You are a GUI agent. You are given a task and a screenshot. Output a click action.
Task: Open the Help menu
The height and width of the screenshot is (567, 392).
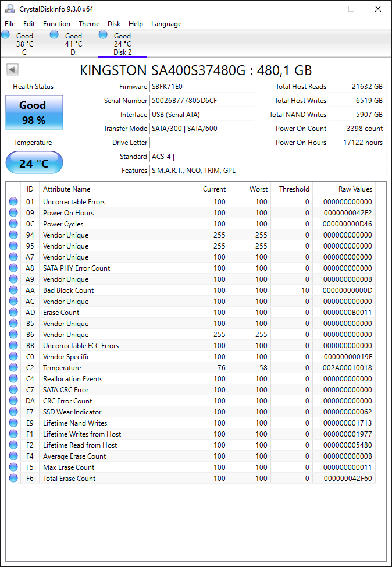(x=136, y=24)
